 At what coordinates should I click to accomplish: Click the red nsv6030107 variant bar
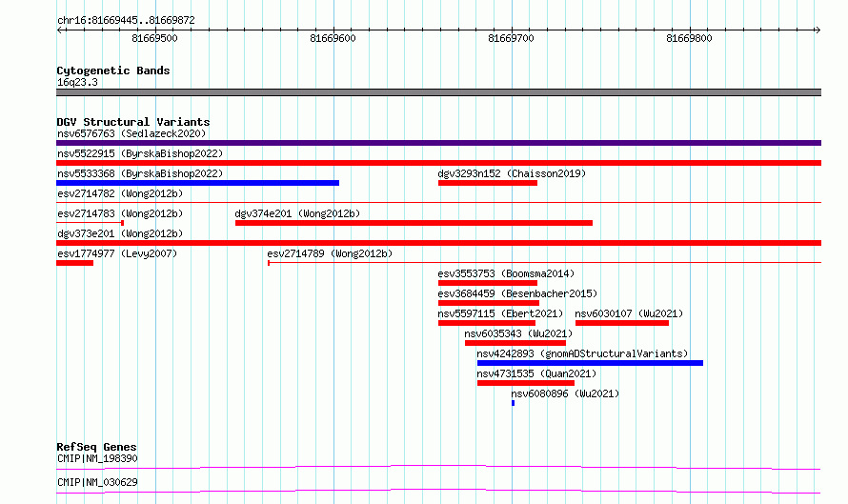pos(622,323)
